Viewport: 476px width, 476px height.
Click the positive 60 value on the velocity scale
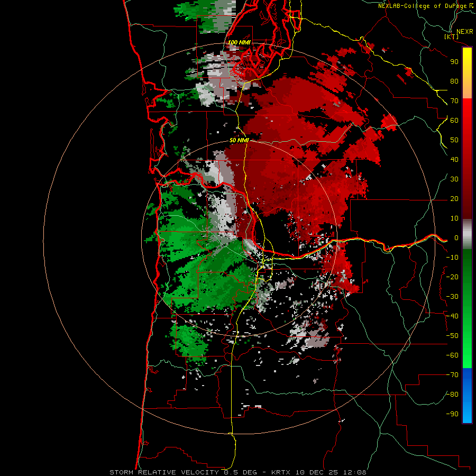[454, 120]
